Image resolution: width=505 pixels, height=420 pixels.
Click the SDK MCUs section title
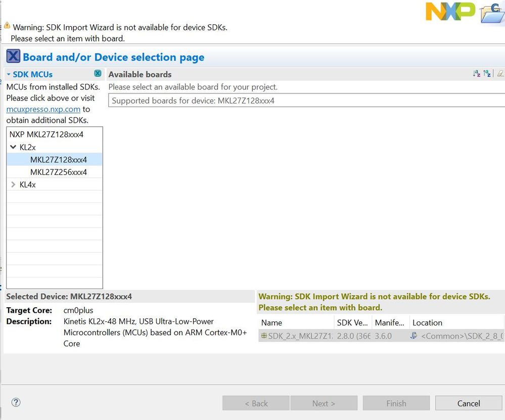[x=32, y=74]
